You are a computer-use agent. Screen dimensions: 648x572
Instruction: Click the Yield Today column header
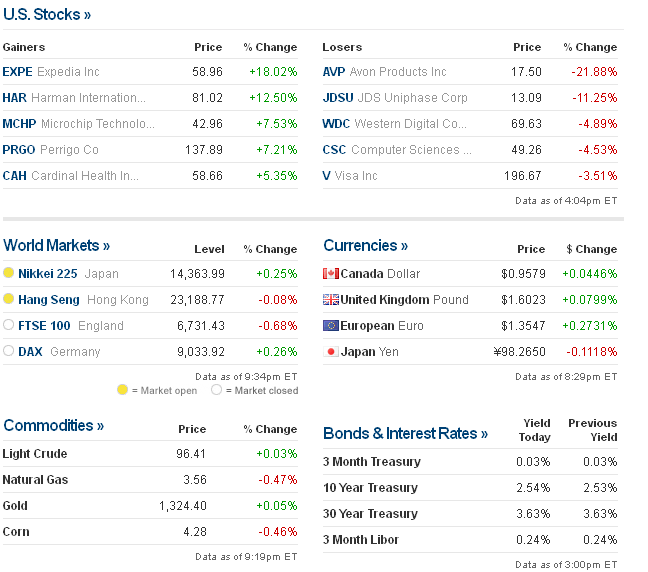pyautogui.click(x=535, y=430)
